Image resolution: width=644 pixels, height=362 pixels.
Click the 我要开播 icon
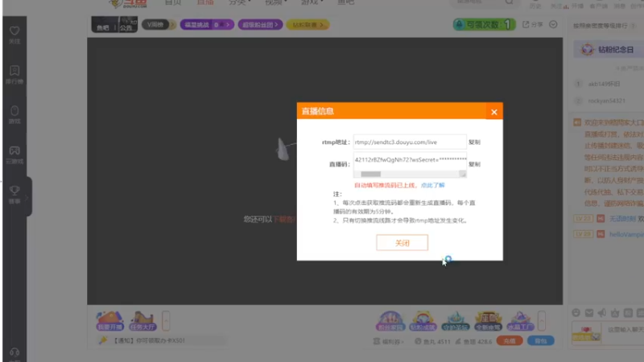tap(109, 321)
